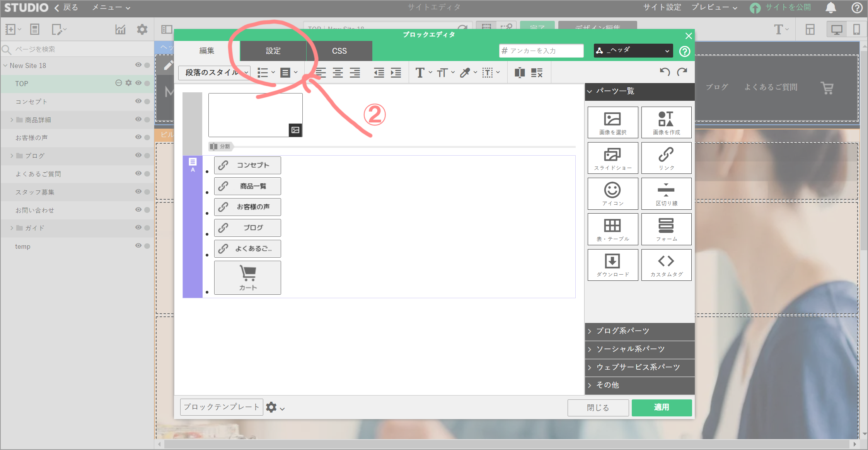Expand the 商品詳細 folder
The height and width of the screenshot is (450, 868).
[x=12, y=120]
